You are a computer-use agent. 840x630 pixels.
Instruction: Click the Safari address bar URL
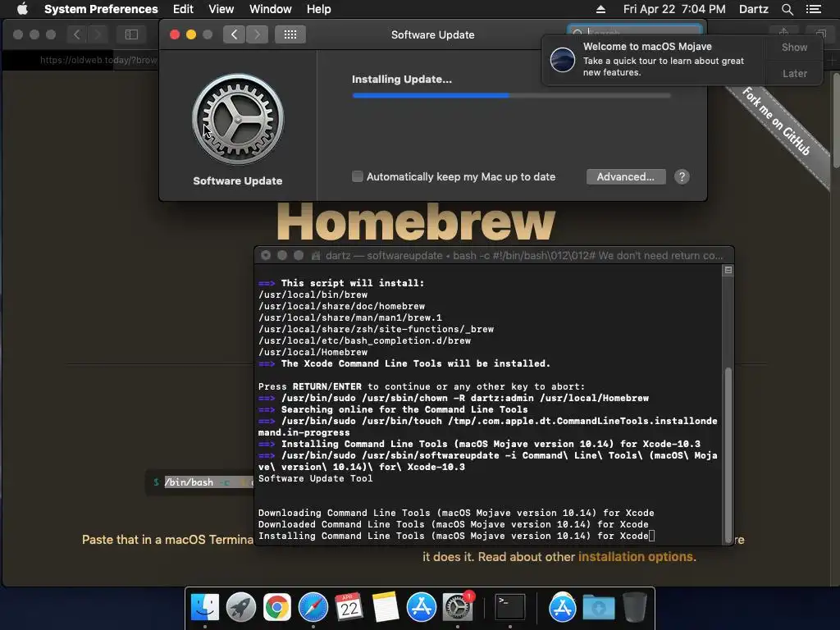[x=98, y=60]
